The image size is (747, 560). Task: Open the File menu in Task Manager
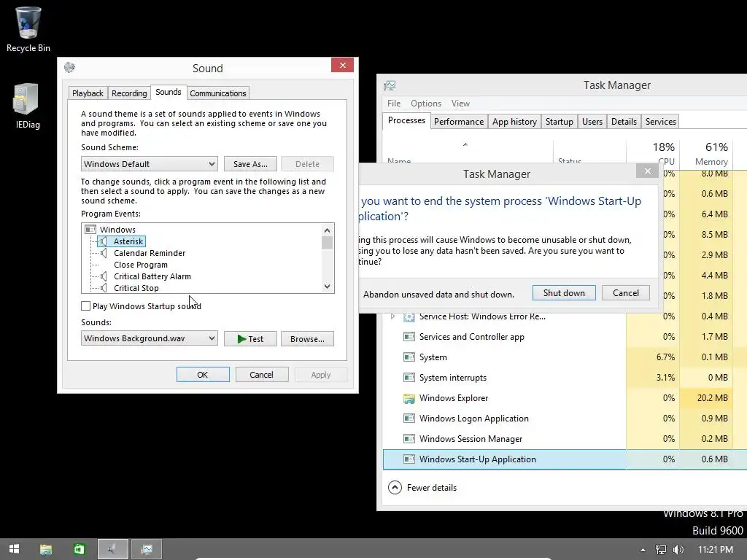click(394, 104)
